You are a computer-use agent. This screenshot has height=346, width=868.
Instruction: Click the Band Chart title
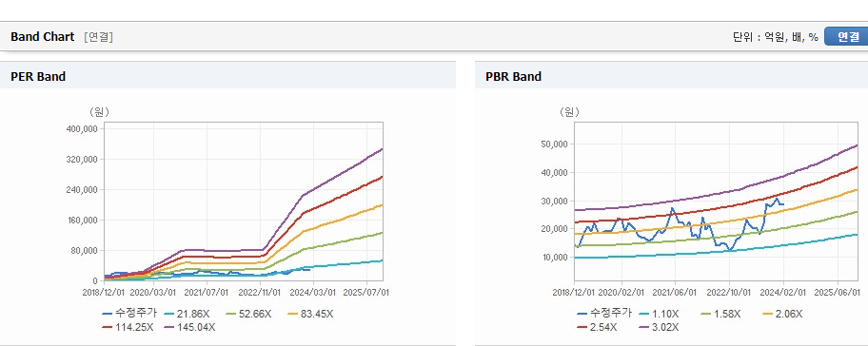click(42, 36)
